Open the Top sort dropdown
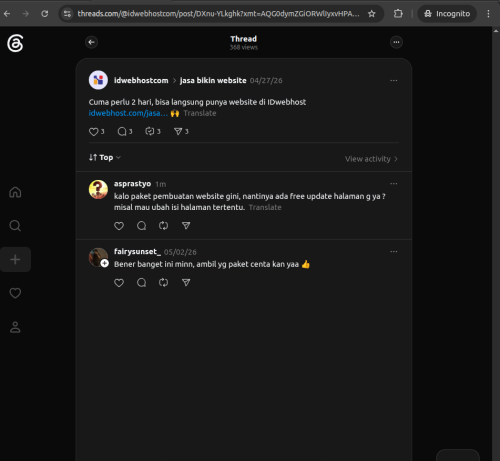This screenshot has width=500, height=461. click(x=105, y=157)
